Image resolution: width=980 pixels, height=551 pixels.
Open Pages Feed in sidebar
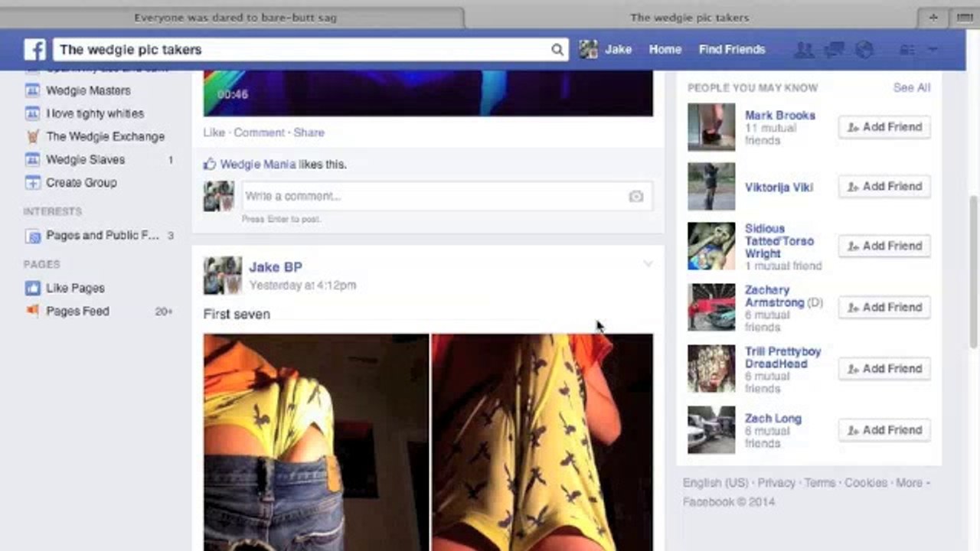77,311
